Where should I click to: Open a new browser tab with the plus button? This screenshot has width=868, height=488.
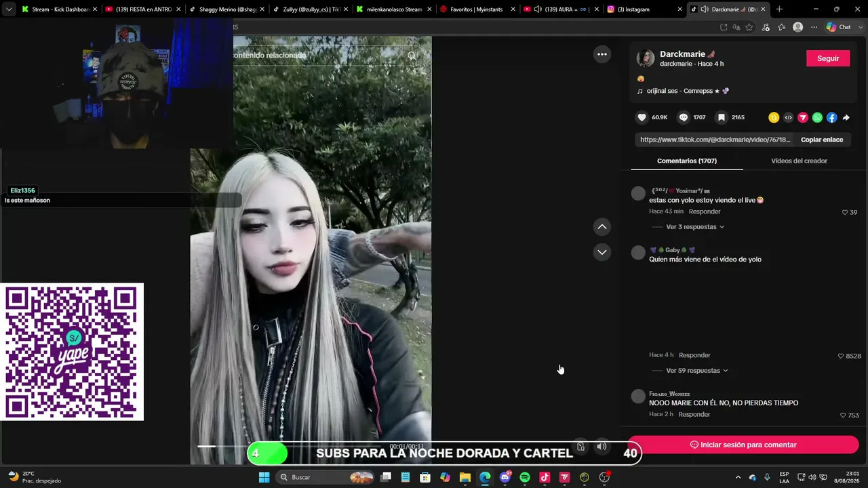[x=779, y=9]
